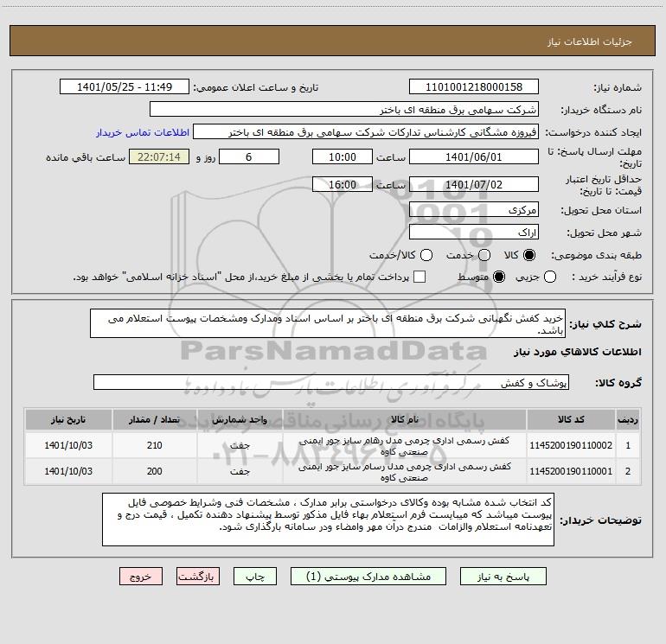Click the پاسخ به نیاز button

point(503,577)
